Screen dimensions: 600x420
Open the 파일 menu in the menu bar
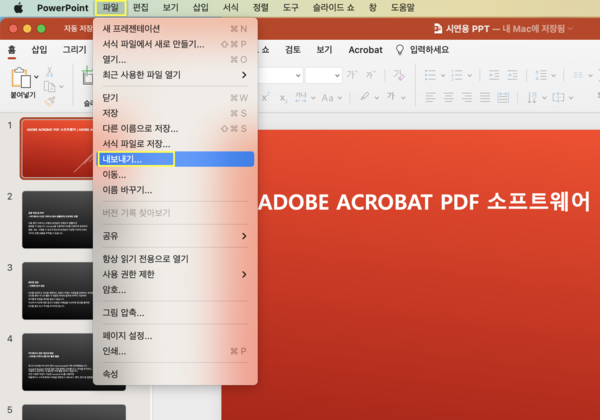coord(111,8)
